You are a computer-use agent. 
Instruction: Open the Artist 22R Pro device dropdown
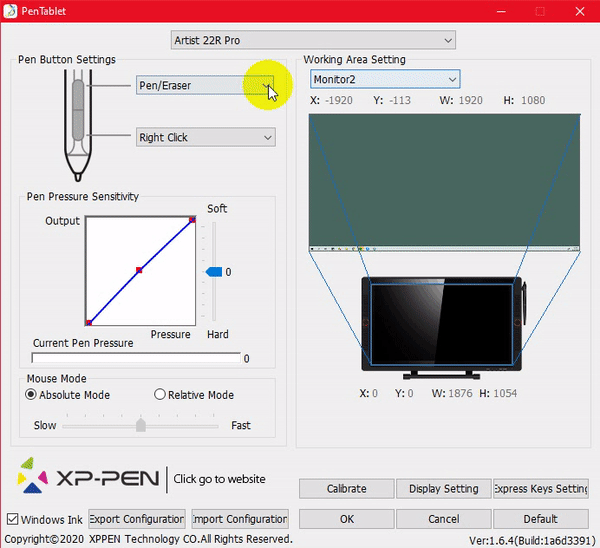[313, 40]
